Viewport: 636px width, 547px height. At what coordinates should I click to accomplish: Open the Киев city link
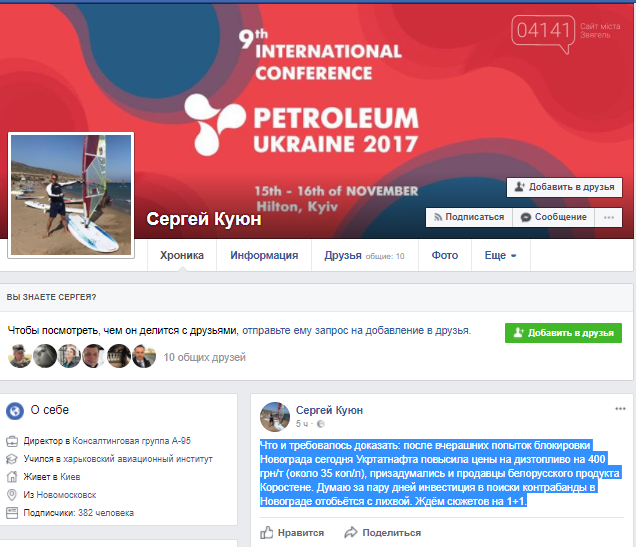click(x=70, y=477)
